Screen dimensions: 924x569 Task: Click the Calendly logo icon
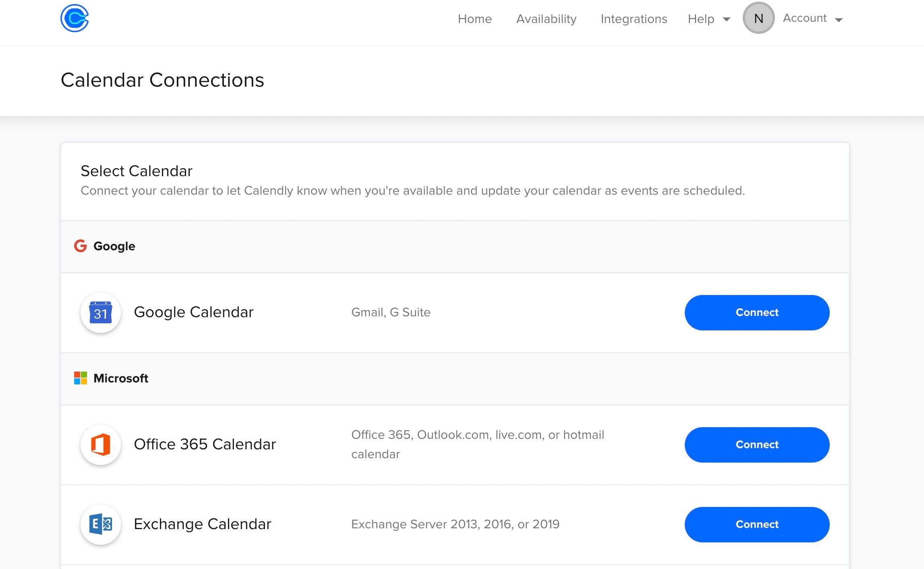click(x=75, y=18)
